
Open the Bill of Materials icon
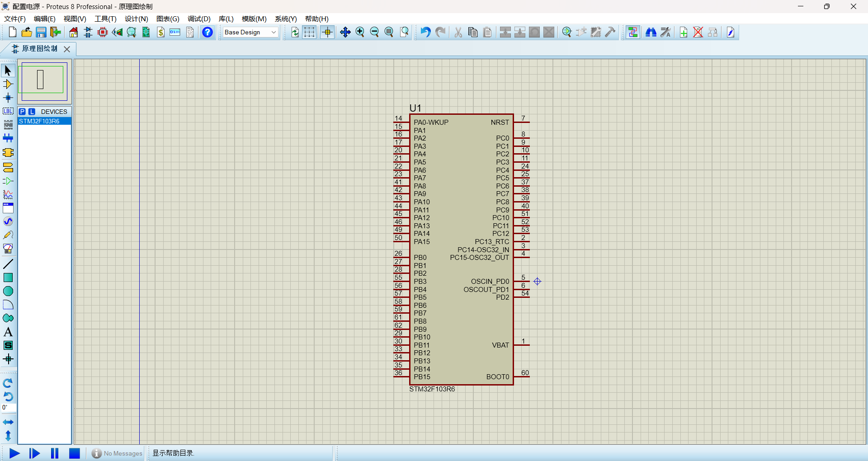(x=161, y=32)
